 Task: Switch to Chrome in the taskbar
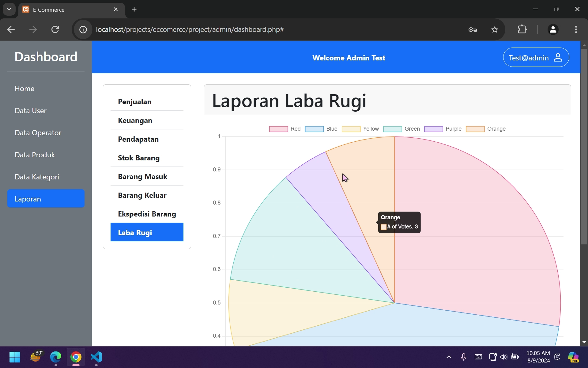76,357
